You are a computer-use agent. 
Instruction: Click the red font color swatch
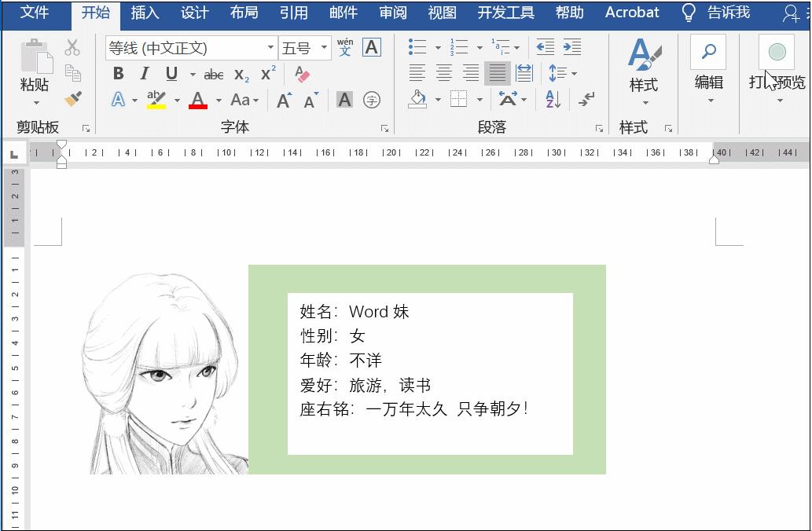197,99
